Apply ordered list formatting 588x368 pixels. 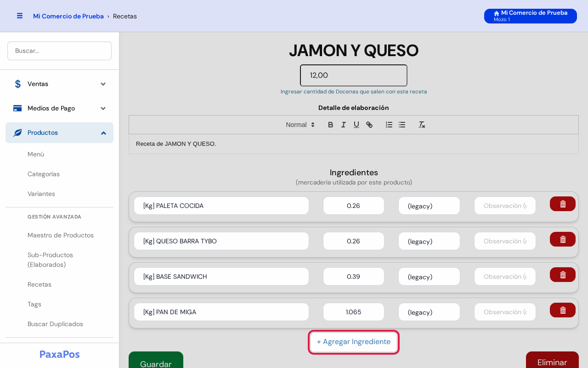(389, 125)
